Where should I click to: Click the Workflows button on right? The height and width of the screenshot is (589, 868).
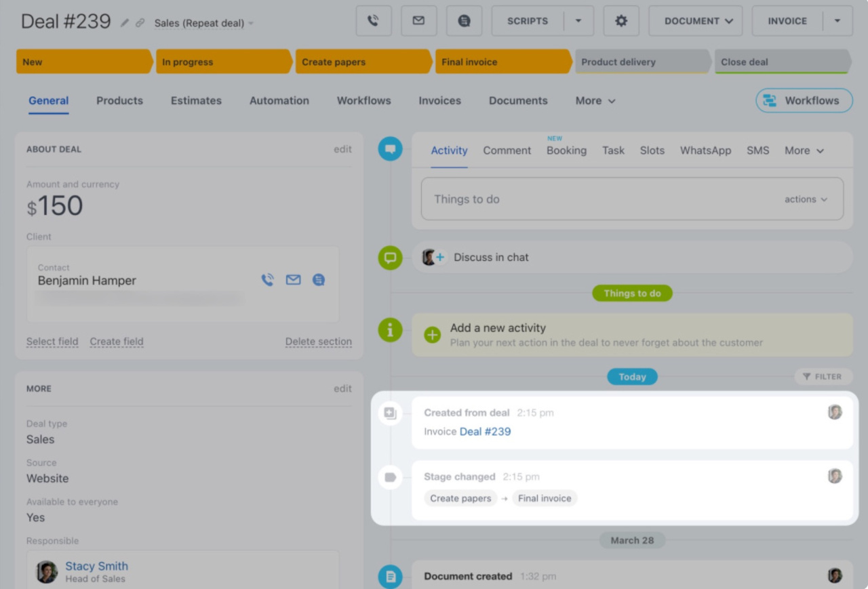pyautogui.click(x=804, y=100)
